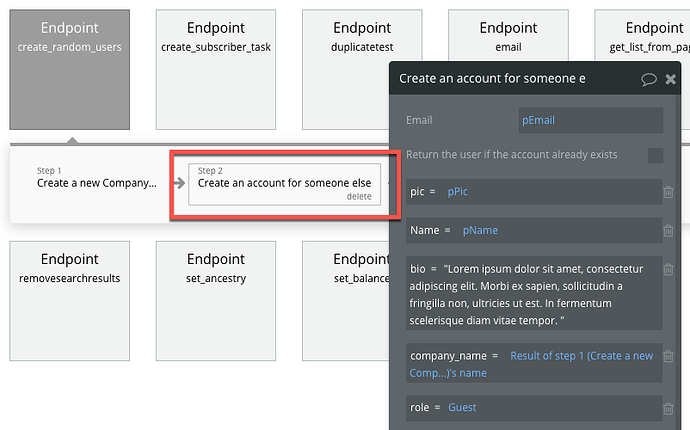Click the pEmail value in Email field
This screenshot has height=430, width=690.
538,120
